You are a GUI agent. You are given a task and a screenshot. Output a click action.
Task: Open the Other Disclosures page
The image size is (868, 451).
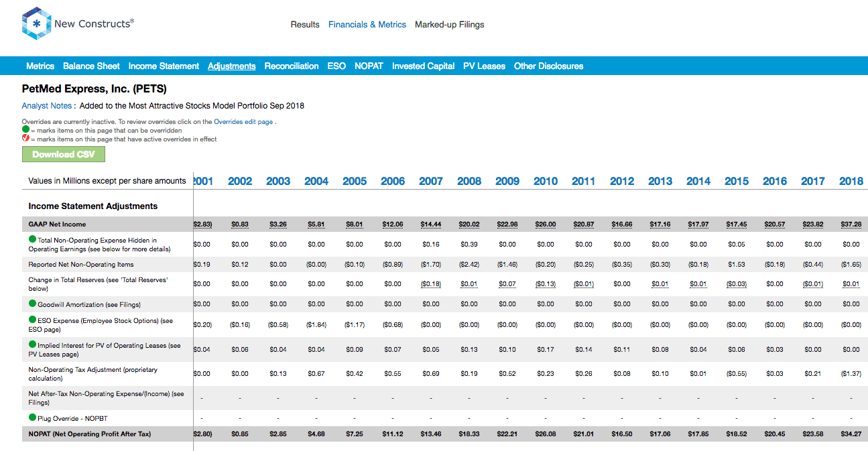[548, 66]
